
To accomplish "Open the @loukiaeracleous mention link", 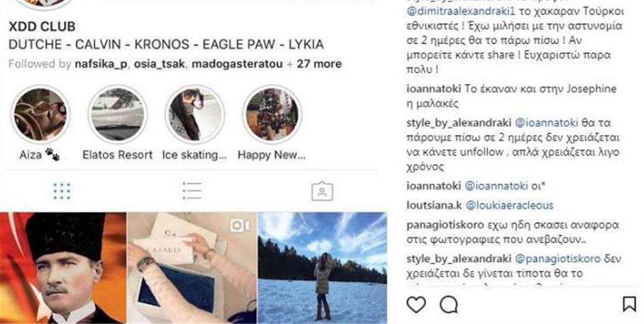I will point(509,205).
